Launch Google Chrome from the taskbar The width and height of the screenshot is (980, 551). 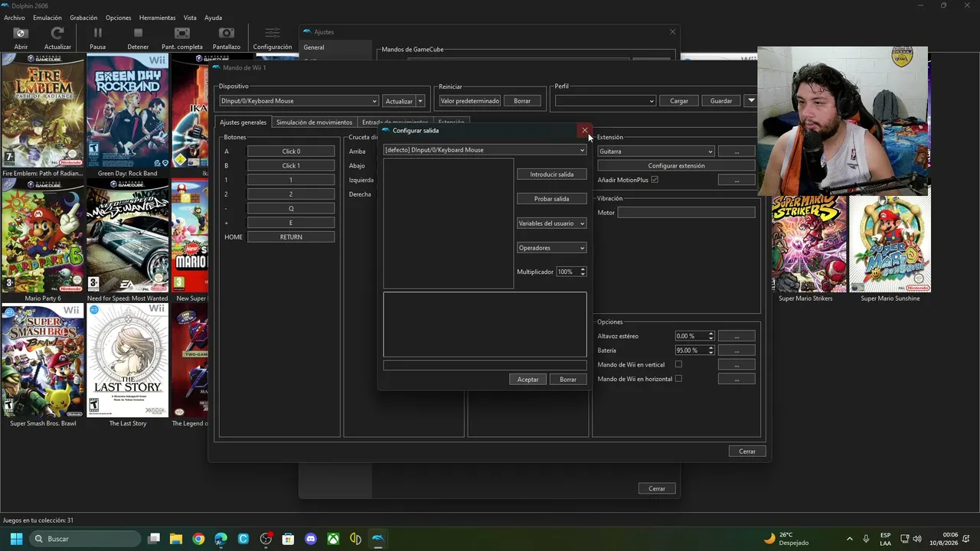tap(198, 539)
